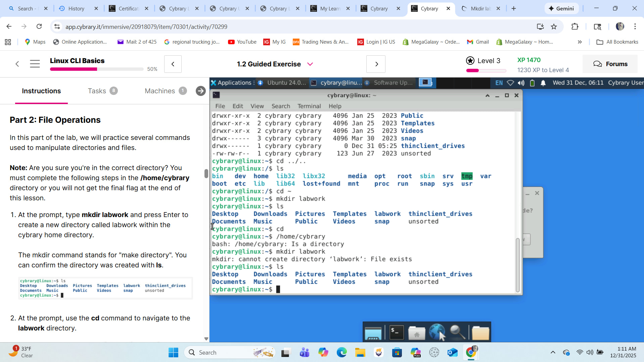Show hidden system tray icons on taskbar
Viewport: 644px width, 362px height.
coord(553,352)
